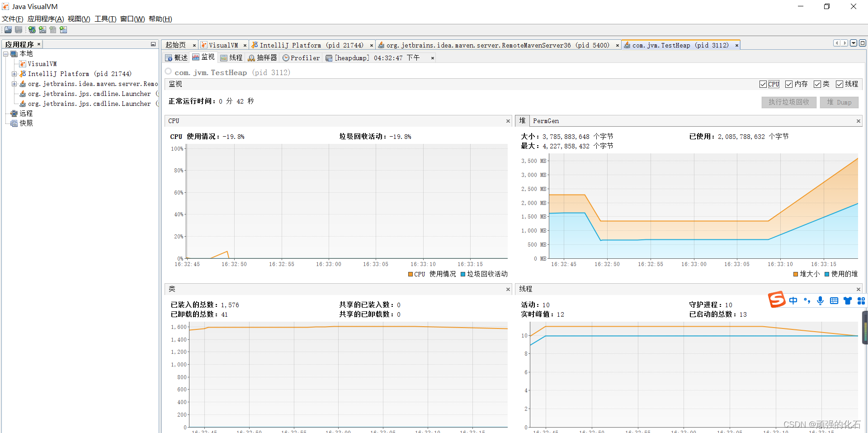Screen dimensions: 868x433
Task: Close the 应用程序 applications tab
Action: [x=39, y=44]
